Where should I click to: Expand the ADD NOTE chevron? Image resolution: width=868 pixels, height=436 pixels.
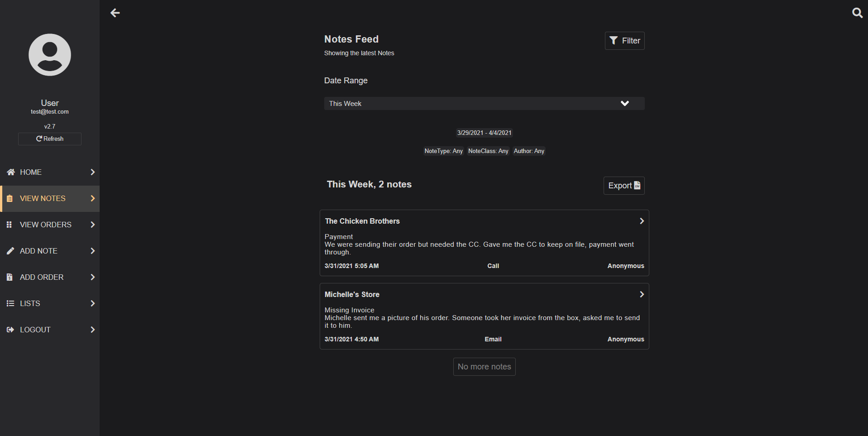coord(92,251)
